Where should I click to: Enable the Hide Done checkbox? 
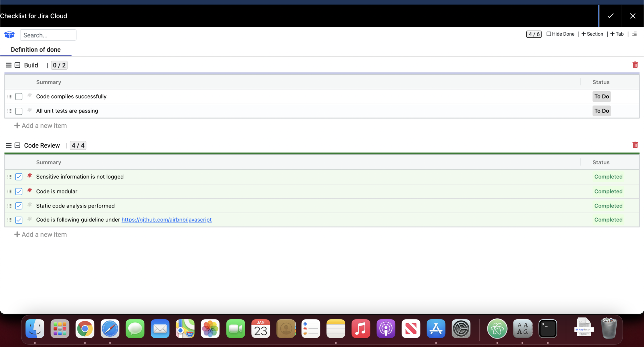point(549,34)
